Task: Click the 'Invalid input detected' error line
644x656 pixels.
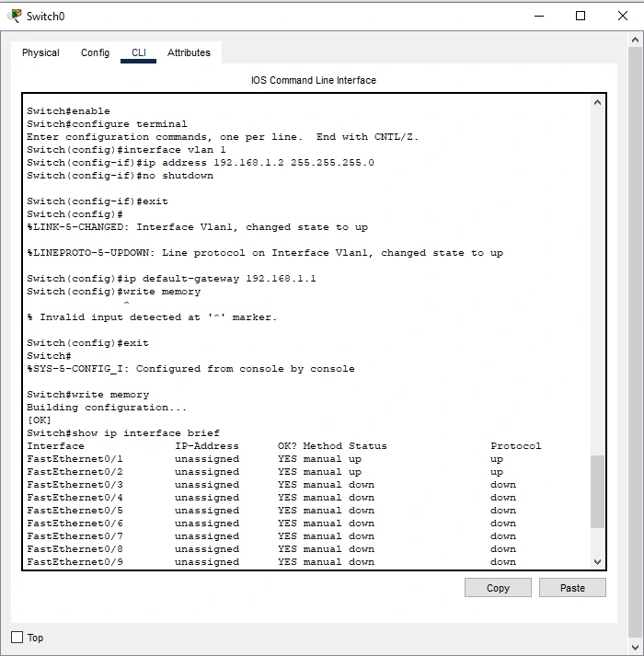Action: click(152, 317)
